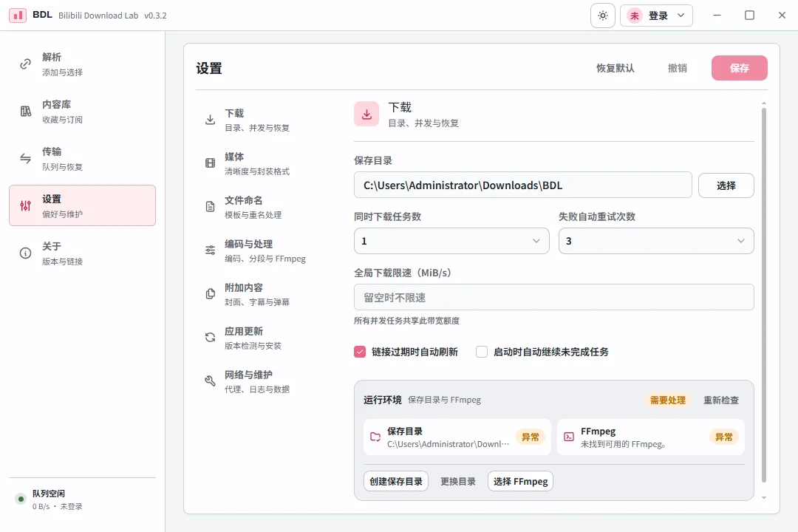This screenshot has width=798, height=532.
Task: Open the 关于 版本与链接 page
Action: (x=83, y=253)
